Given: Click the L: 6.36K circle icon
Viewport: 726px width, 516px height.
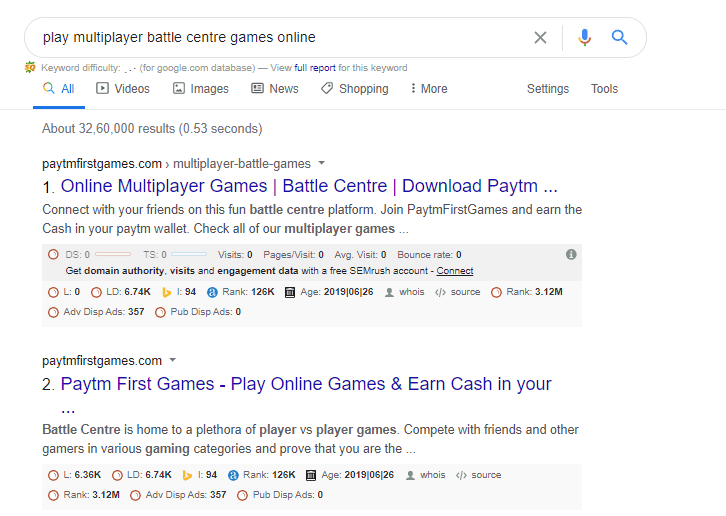Looking at the screenshot, I should 54,475.
